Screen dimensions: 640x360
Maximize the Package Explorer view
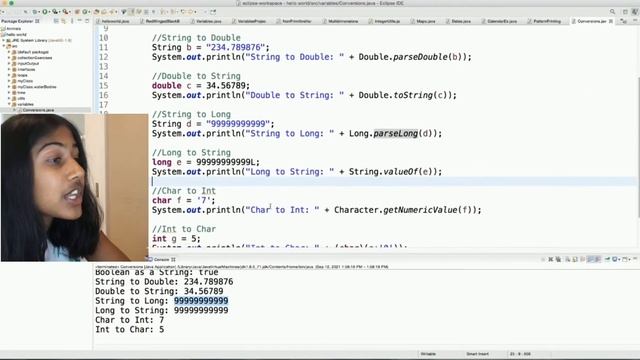(87, 21)
